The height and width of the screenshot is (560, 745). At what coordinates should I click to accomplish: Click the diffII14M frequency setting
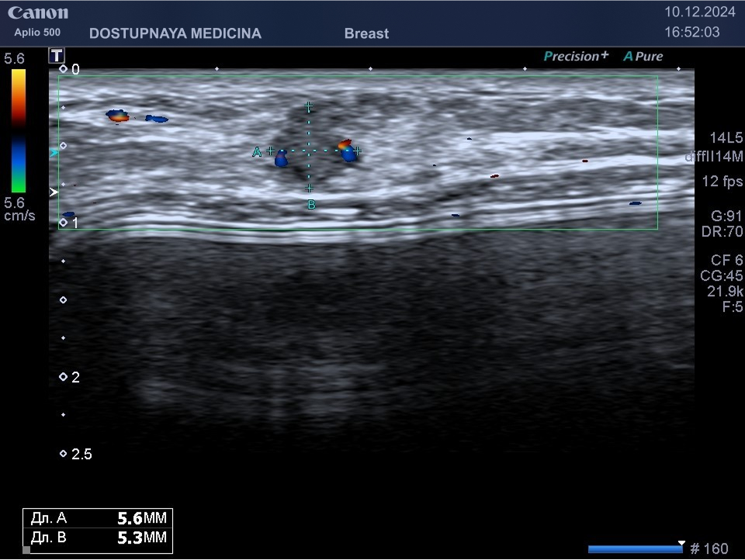(714, 157)
